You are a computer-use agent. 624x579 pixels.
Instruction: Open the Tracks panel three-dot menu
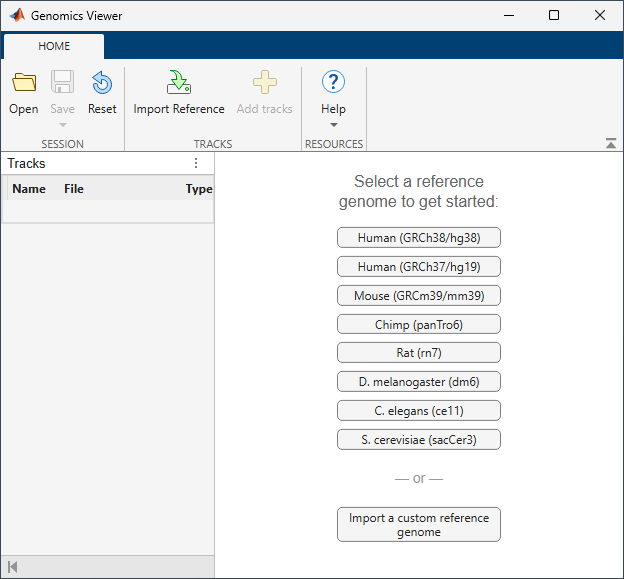click(196, 163)
